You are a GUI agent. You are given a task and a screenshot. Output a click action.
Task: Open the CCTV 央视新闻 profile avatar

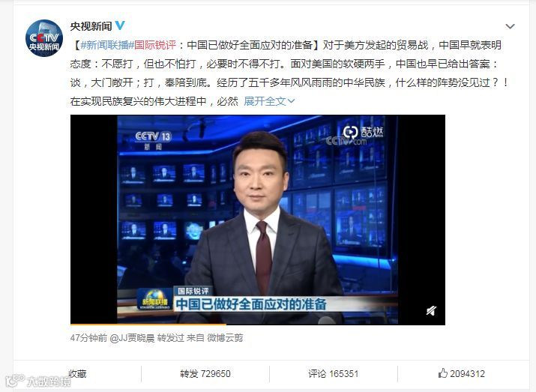(44, 38)
